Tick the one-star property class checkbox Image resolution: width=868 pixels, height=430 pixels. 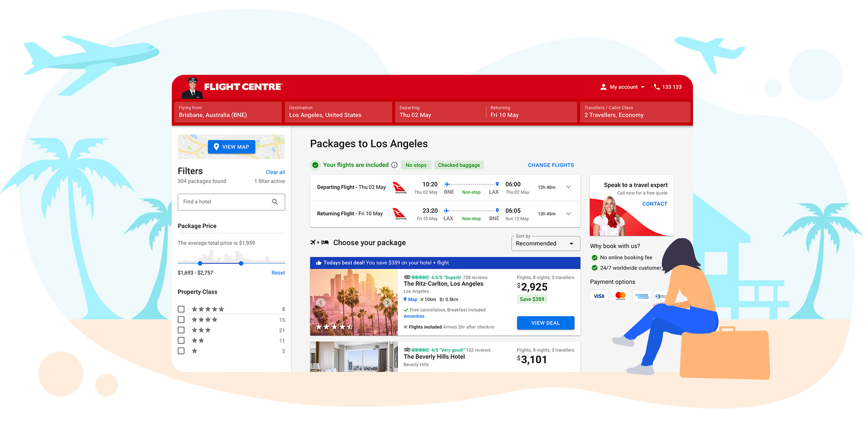pos(181,351)
